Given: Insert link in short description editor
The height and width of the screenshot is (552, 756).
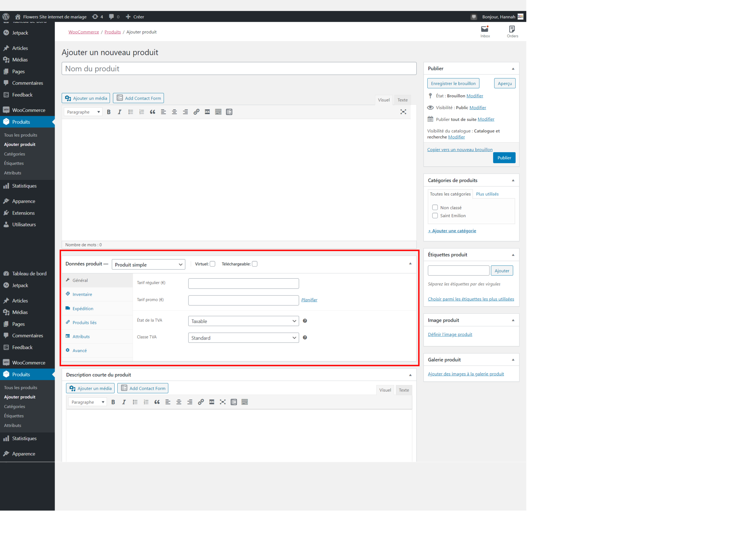Looking at the screenshot, I should pos(201,402).
